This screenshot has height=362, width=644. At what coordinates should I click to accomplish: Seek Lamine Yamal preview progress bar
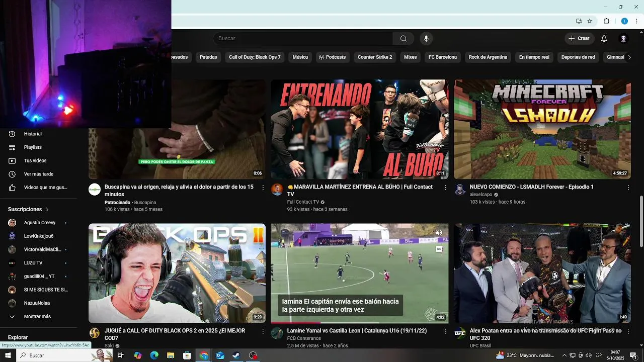[359, 322]
